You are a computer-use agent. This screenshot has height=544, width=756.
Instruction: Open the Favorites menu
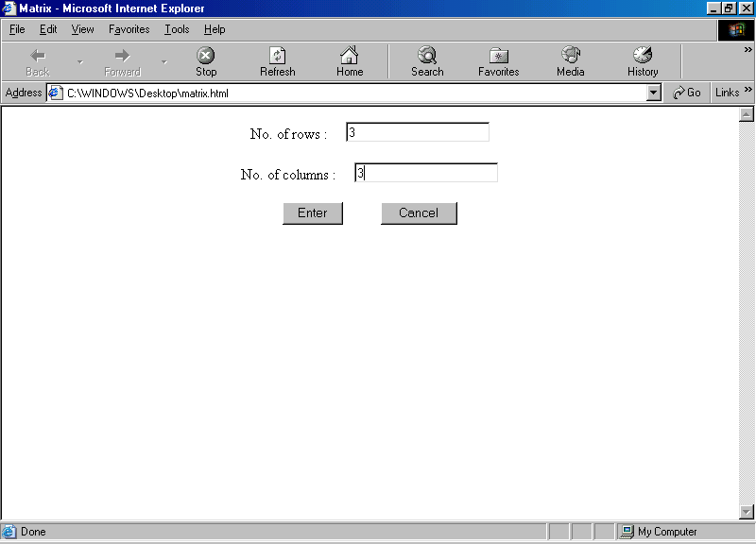[x=129, y=29]
